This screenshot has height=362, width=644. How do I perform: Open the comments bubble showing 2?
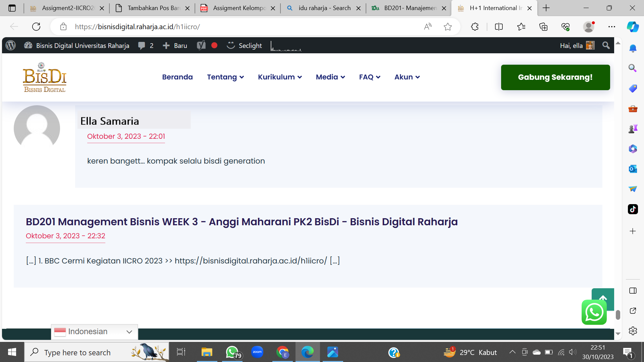[146, 46]
